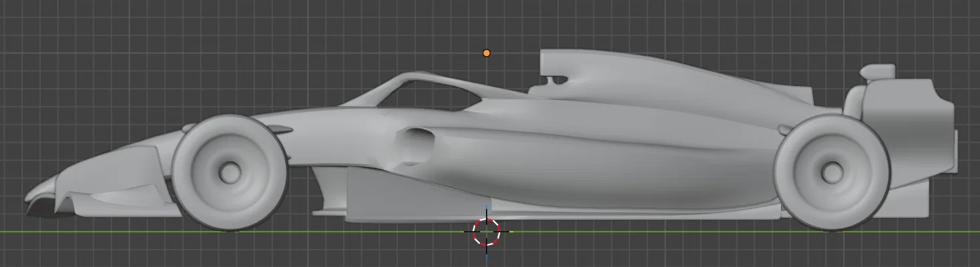Click the rear wheel of the car model
Image resolution: width=980 pixels, height=267 pixels.
point(832,173)
